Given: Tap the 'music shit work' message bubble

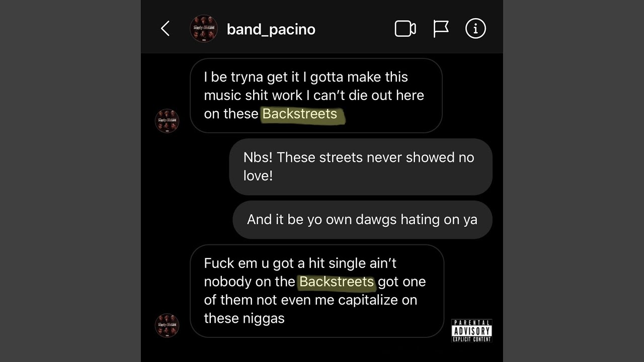Looking at the screenshot, I should (x=316, y=96).
